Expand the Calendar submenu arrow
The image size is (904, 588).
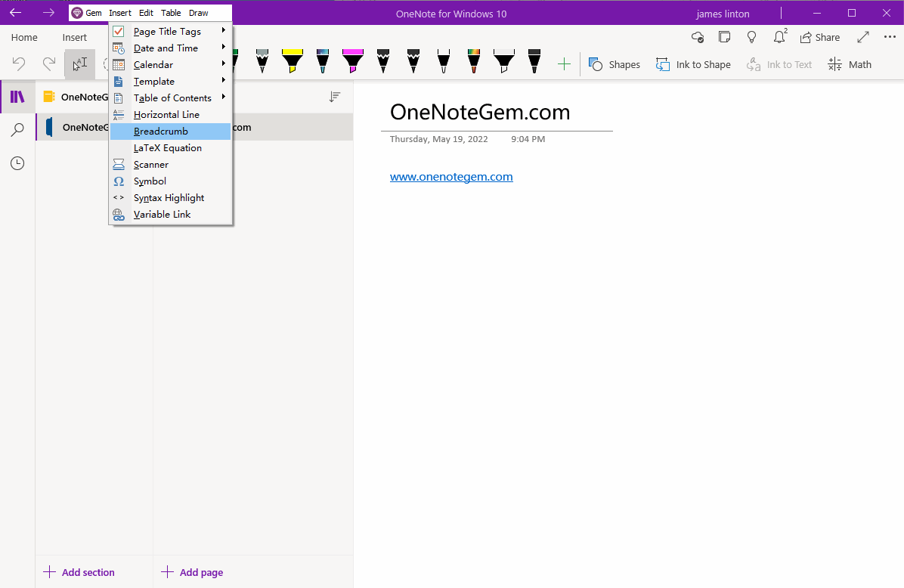point(223,63)
